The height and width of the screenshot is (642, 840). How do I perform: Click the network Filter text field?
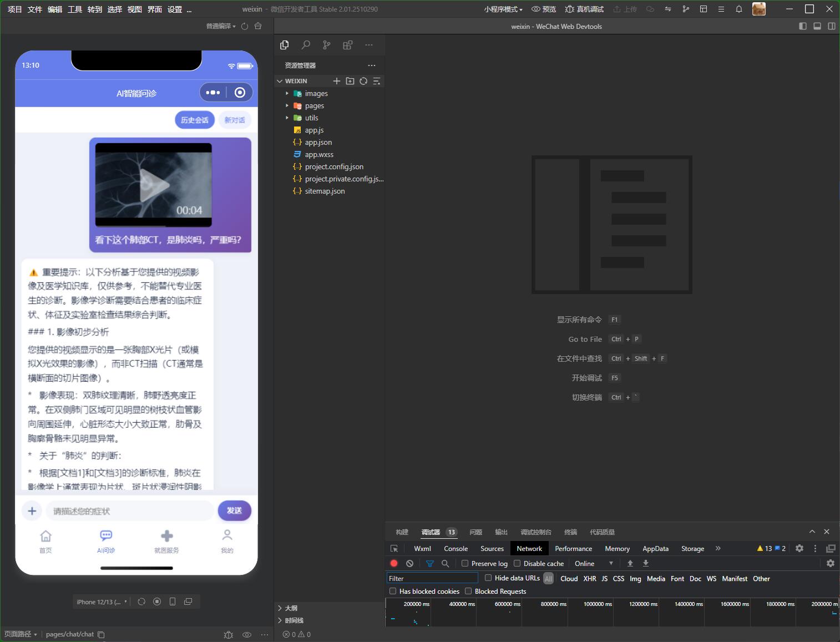[432, 578]
